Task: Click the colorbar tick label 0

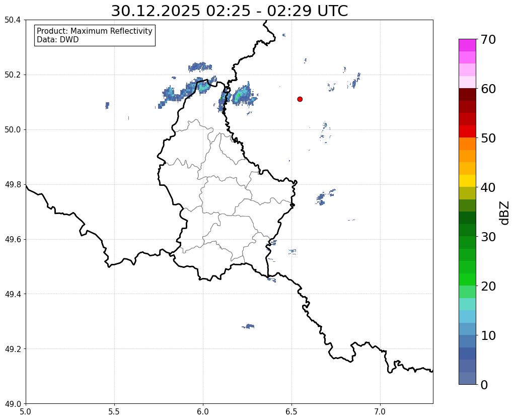Action: point(484,385)
